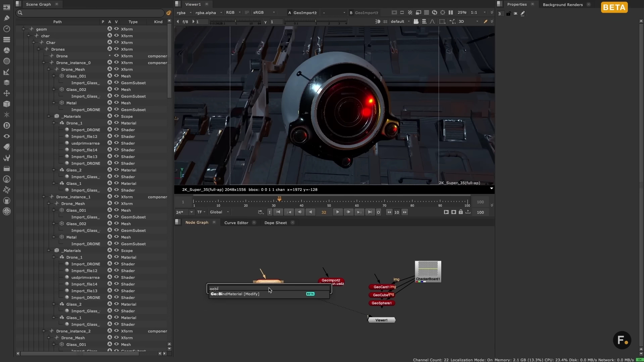
Task: Switch to the Curve Editor tab
Action: [x=236, y=222]
